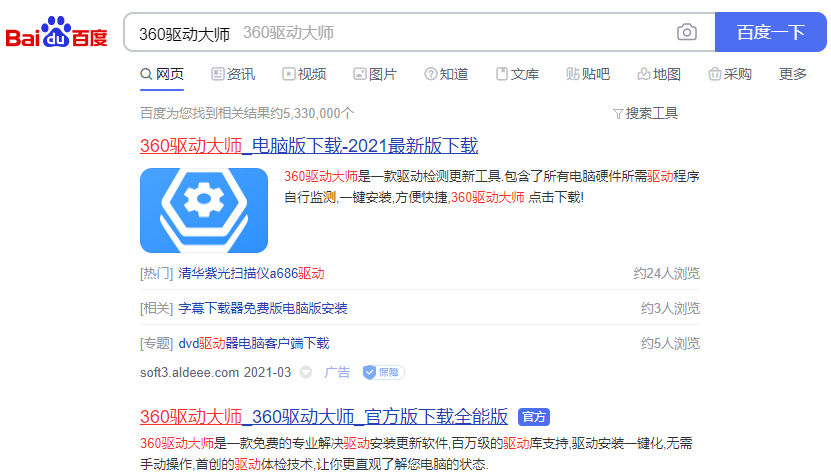Open the 采购 tab

[730, 74]
